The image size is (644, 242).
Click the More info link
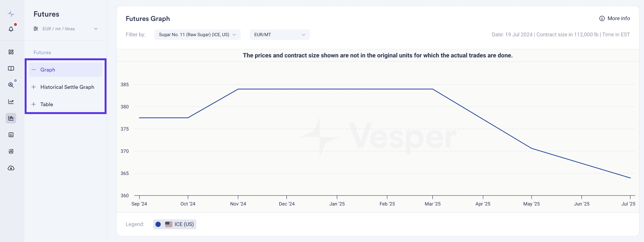click(615, 19)
